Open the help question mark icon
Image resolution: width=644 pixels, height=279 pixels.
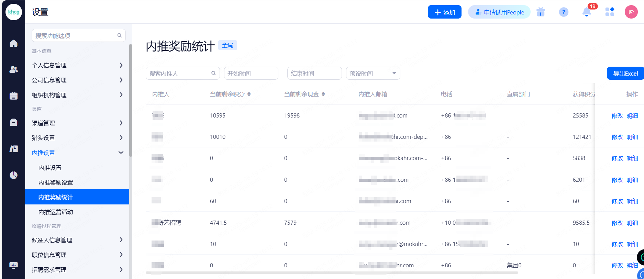(x=564, y=12)
